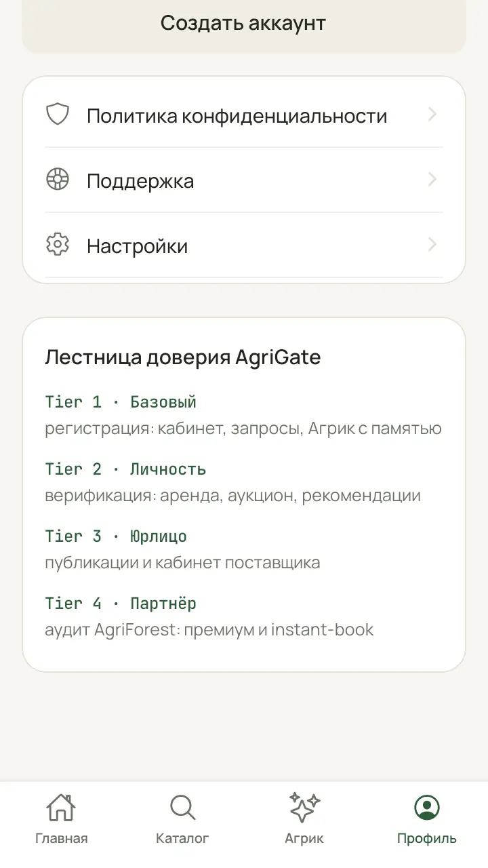The image size is (488, 868).
Task: Switch to the Каталог tab label
Action: [182, 838]
